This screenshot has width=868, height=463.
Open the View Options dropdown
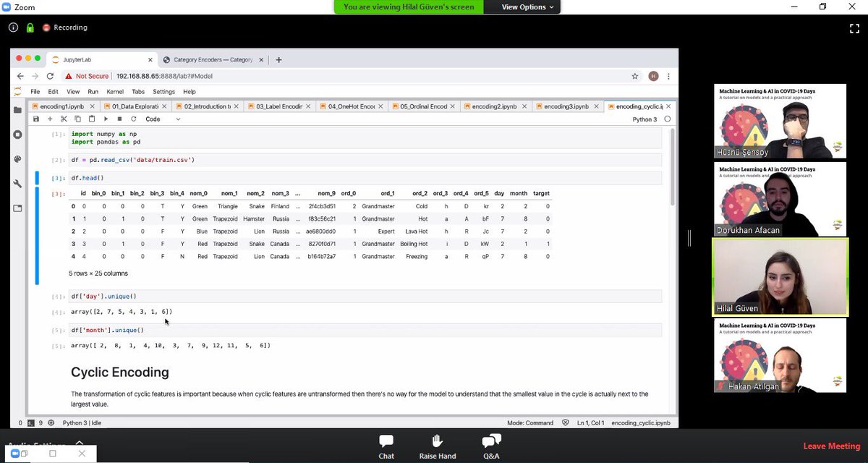(528, 7)
